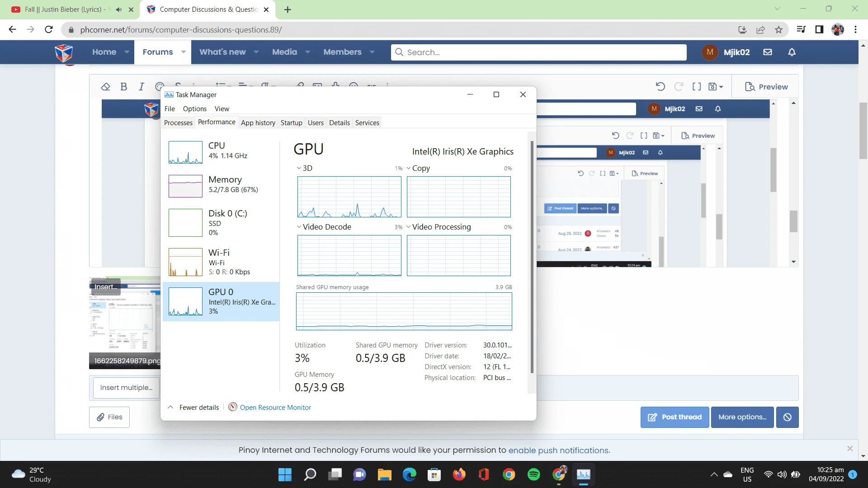Switch to the Startup tab

tap(292, 123)
